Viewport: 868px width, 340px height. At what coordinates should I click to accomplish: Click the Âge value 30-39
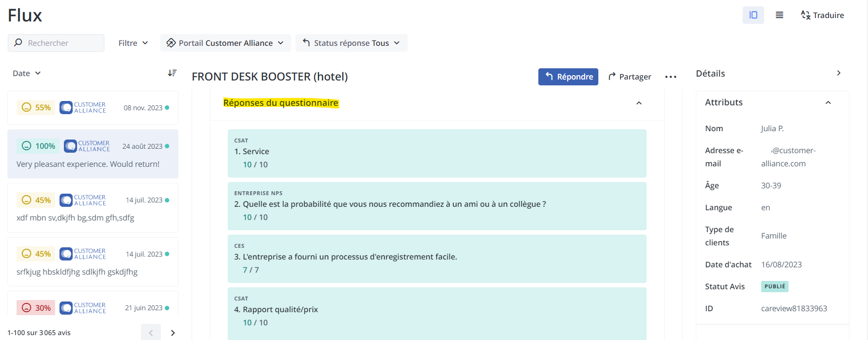pyautogui.click(x=771, y=185)
